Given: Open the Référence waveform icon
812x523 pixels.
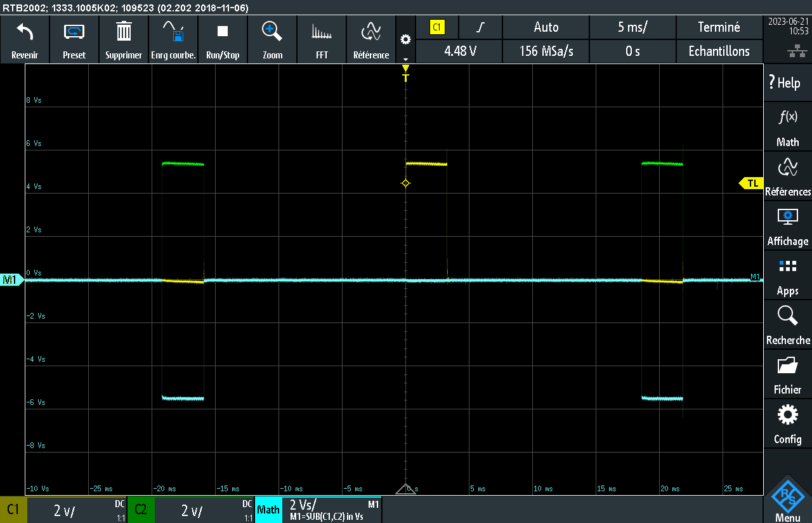Looking at the screenshot, I should [x=371, y=32].
